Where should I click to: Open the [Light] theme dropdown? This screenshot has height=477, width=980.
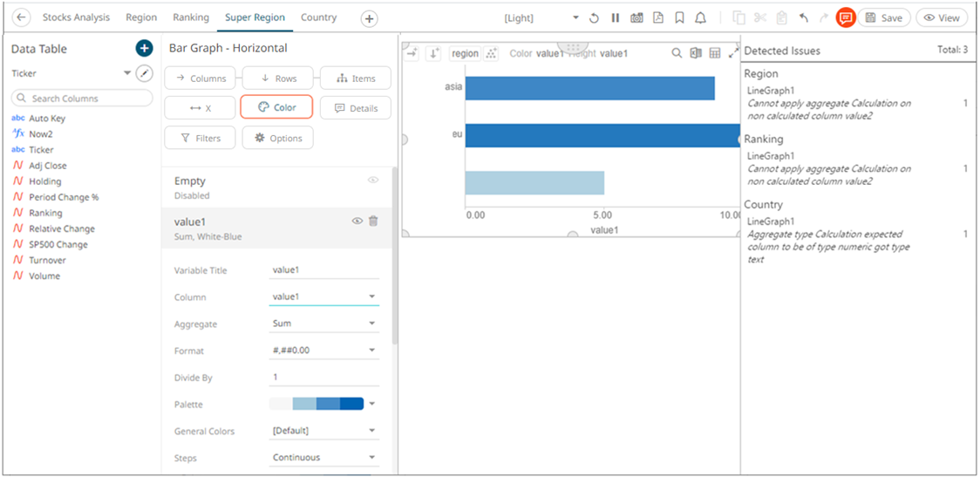(541, 17)
